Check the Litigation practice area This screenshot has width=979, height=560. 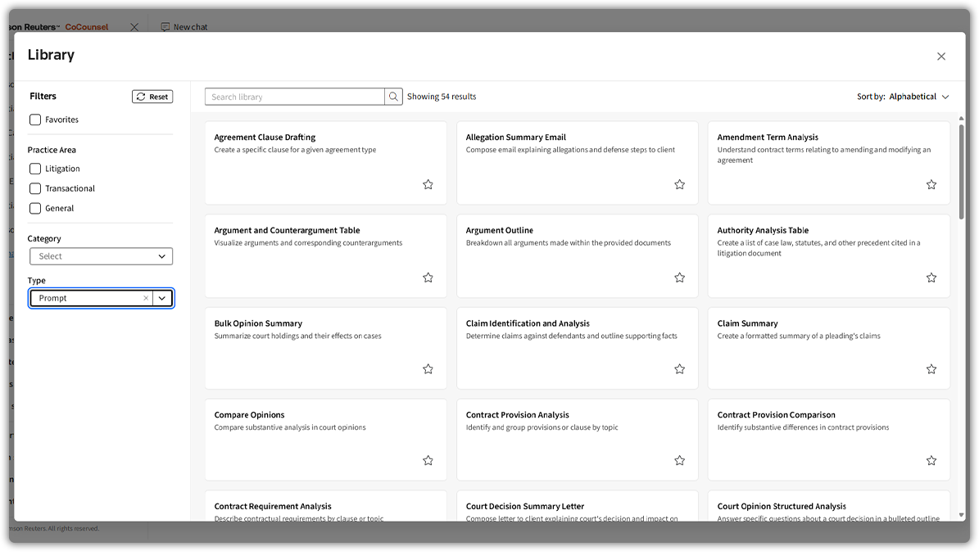click(x=35, y=169)
